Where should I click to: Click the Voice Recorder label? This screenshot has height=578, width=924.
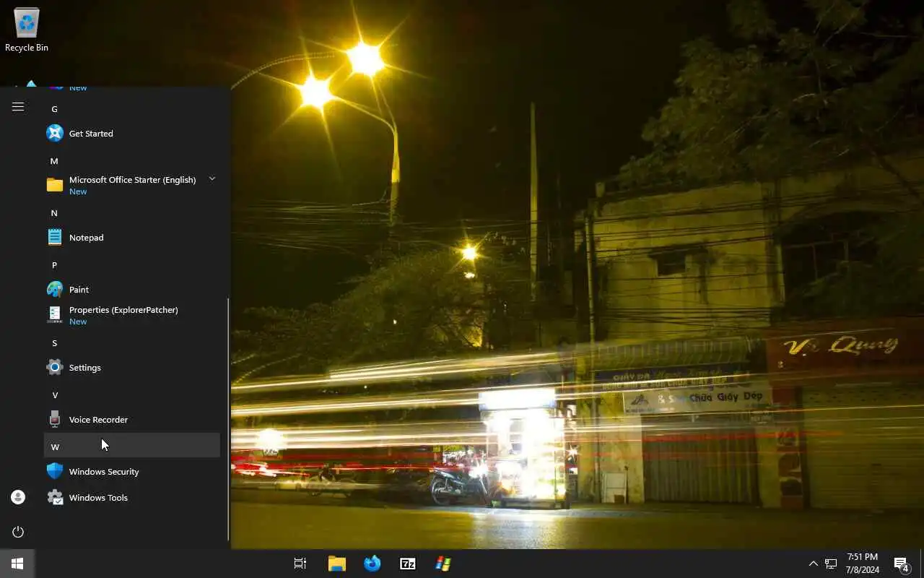[98, 420]
